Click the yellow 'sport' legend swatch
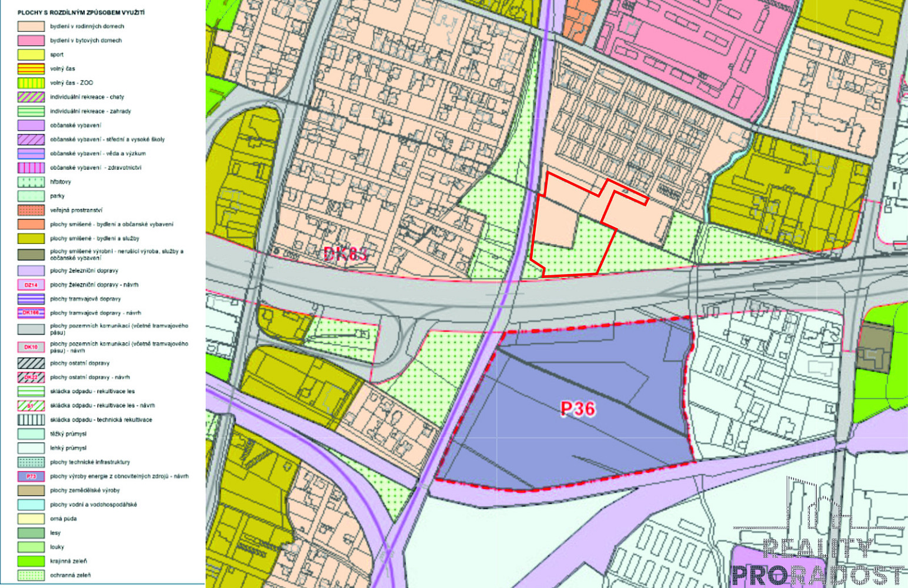Viewport: 908px width, 588px height. (31, 55)
